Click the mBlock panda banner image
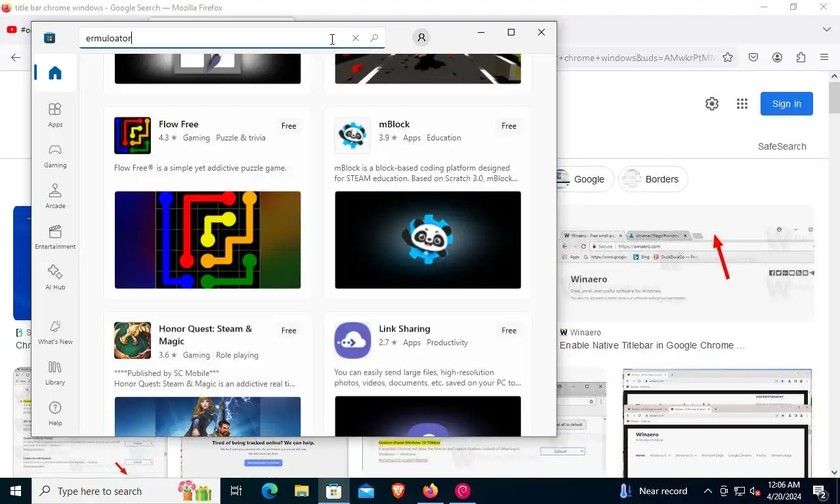The height and width of the screenshot is (504, 840). 428,240
